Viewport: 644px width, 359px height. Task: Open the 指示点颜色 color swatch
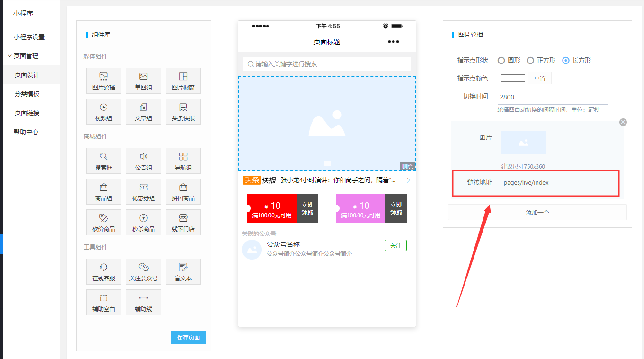(513, 78)
